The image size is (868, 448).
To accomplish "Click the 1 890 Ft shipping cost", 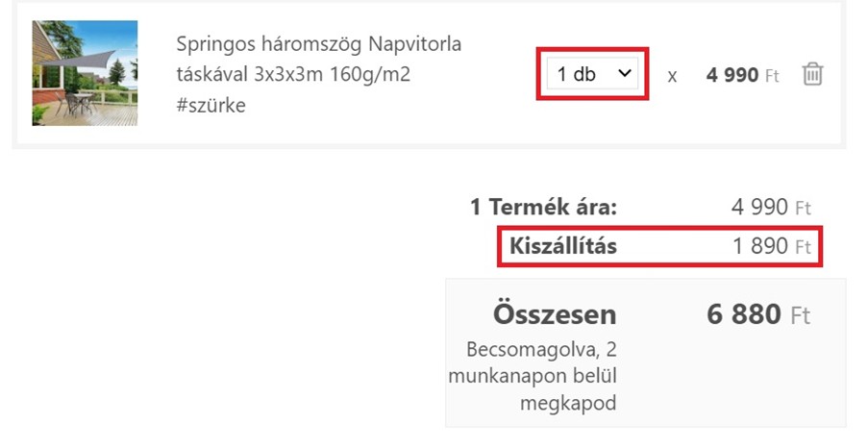I will tap(772, 246).
